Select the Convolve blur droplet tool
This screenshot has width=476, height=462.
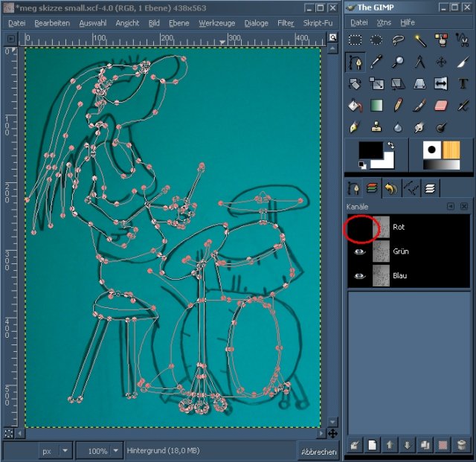(398, 127)
